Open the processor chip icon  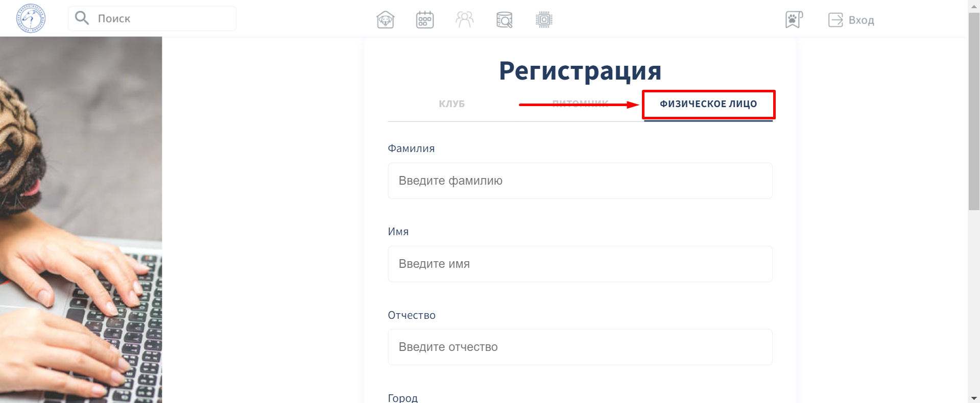(x=544, y=20)
